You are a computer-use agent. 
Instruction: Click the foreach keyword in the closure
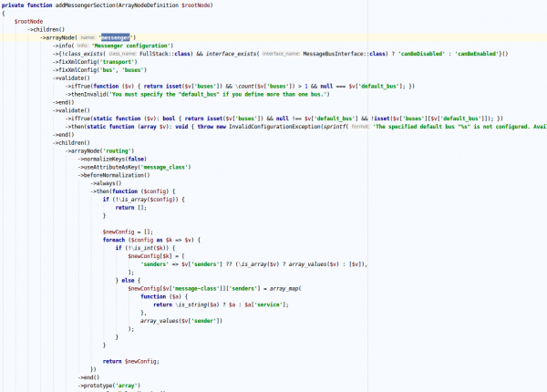[114, 240]
